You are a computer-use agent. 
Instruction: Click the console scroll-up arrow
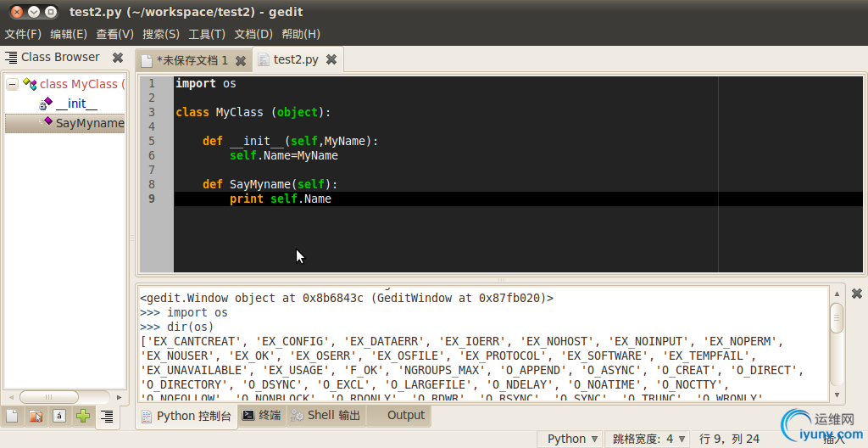pyautogui.click(x=837, y=294)
